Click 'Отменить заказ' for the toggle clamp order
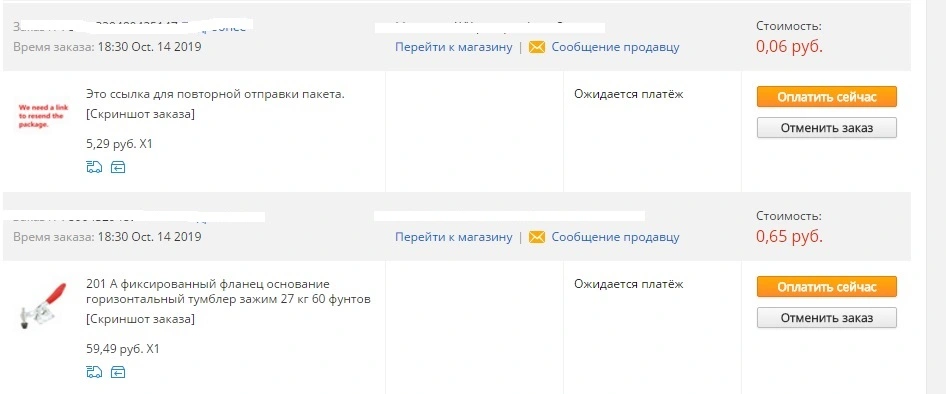 click(827, 318)
